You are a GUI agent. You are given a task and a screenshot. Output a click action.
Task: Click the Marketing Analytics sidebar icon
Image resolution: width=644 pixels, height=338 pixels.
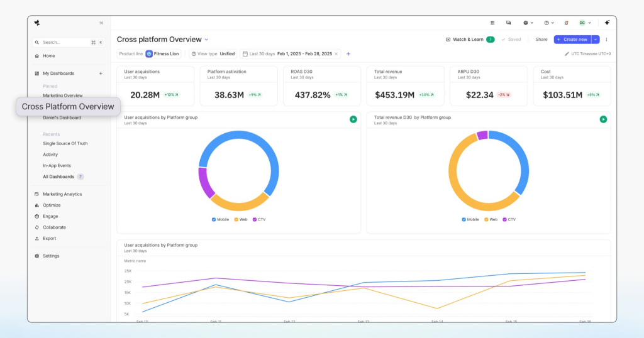click(37, 194)
